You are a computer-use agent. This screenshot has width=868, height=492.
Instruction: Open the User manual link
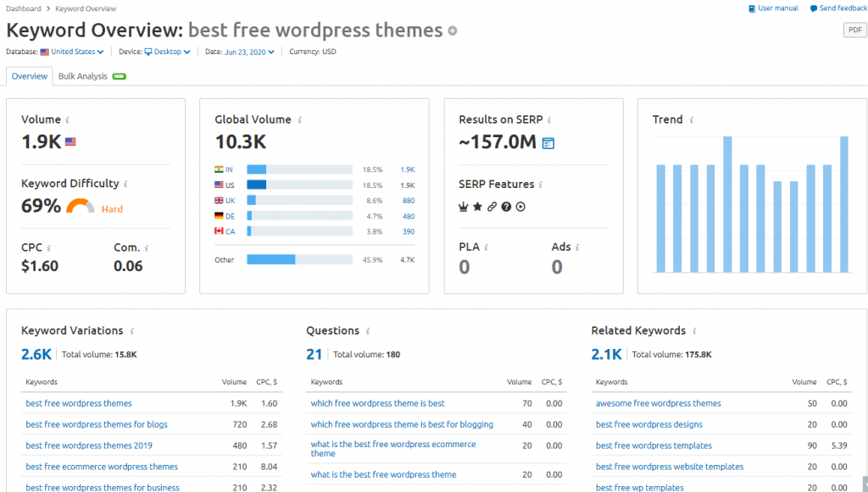pos(773,8)
